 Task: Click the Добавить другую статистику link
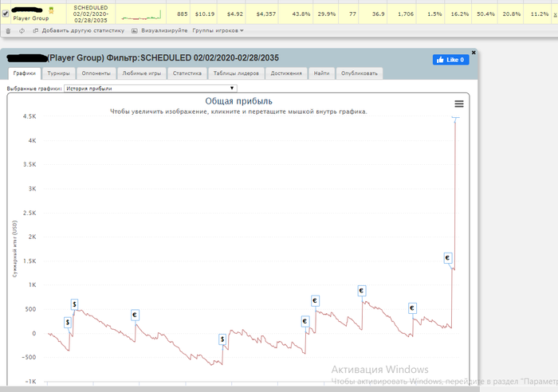83,30
